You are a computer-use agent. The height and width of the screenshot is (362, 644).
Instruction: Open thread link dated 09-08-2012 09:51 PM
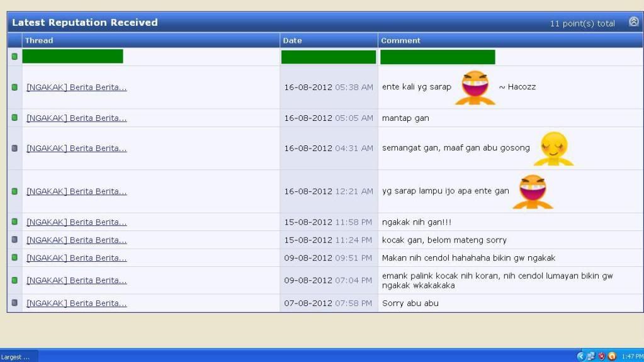click(x=76, y=258)
